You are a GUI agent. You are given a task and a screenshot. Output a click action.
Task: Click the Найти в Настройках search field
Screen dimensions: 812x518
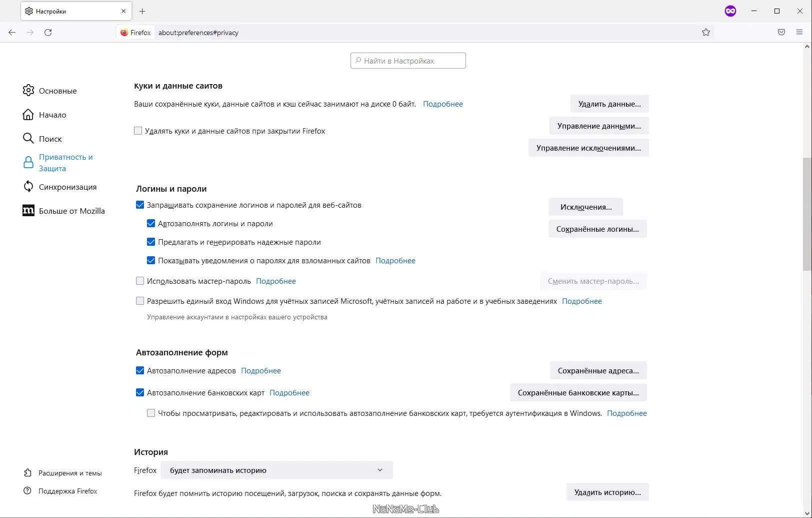pos(408,61)
